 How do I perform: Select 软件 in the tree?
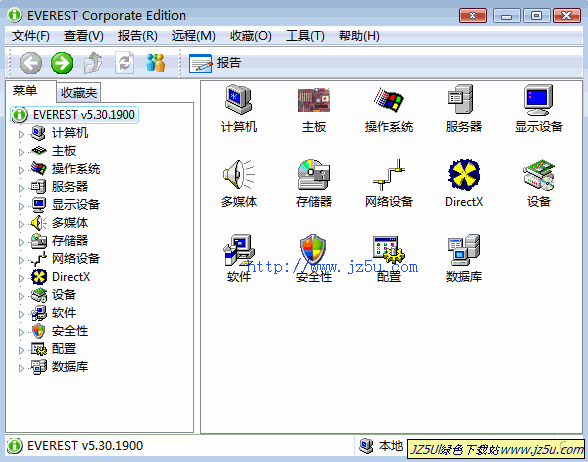(63, 313)
